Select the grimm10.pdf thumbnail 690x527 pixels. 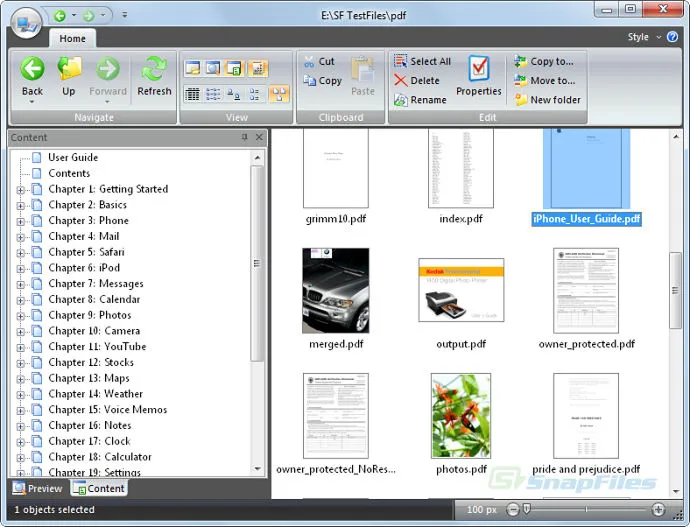[336, 168]
